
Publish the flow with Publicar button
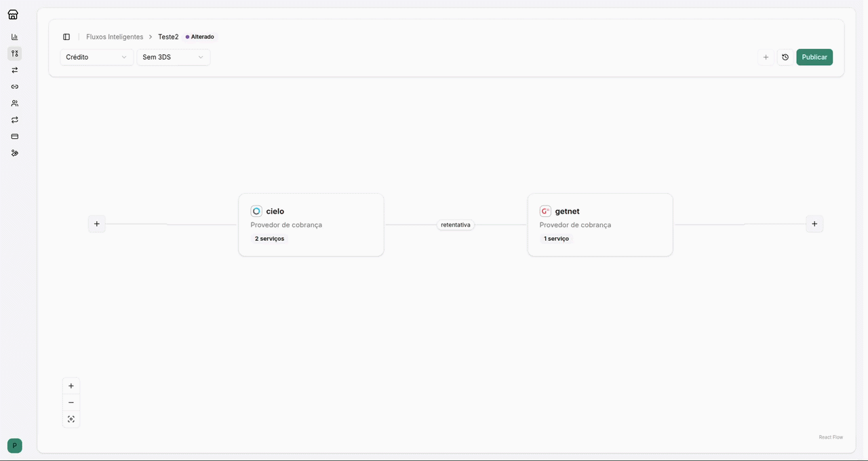point(814,58)
